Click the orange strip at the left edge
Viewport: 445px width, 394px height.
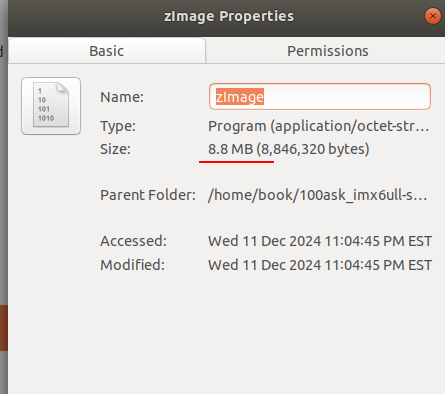[4, 328]
